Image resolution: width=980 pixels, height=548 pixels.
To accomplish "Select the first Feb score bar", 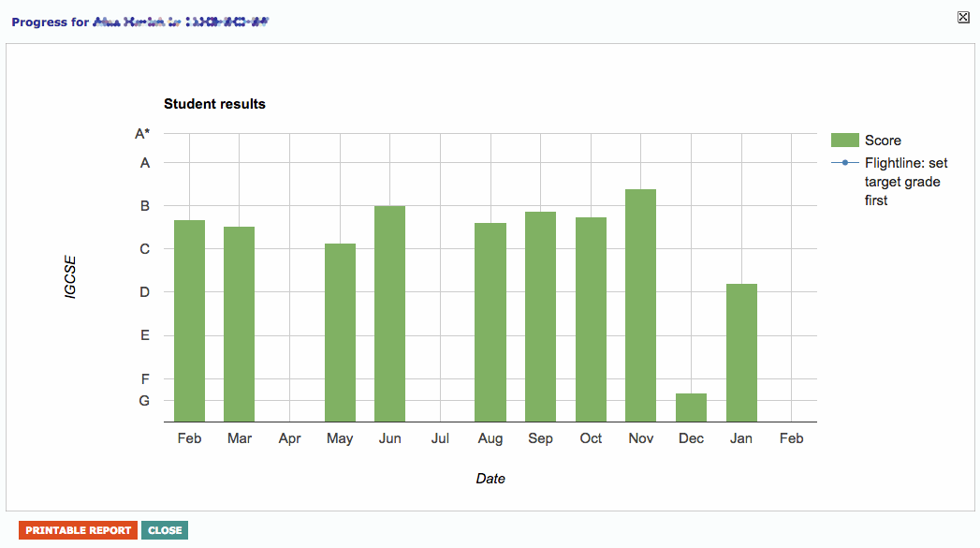I will pyautogui.click(x=189, y=321).
